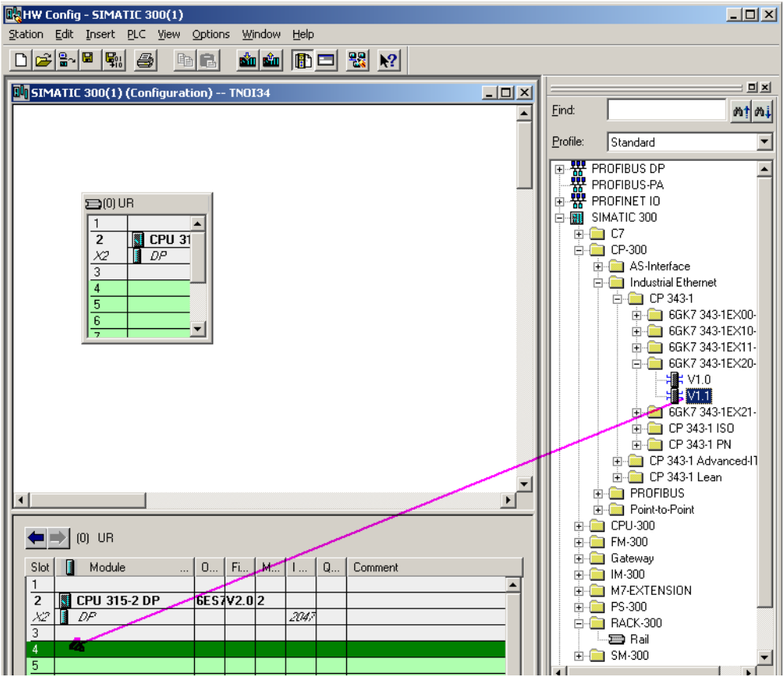Expand the M7-EXTENSION folder
The image size is (784, 677).
pyautogui.click(x=578, y=591)
